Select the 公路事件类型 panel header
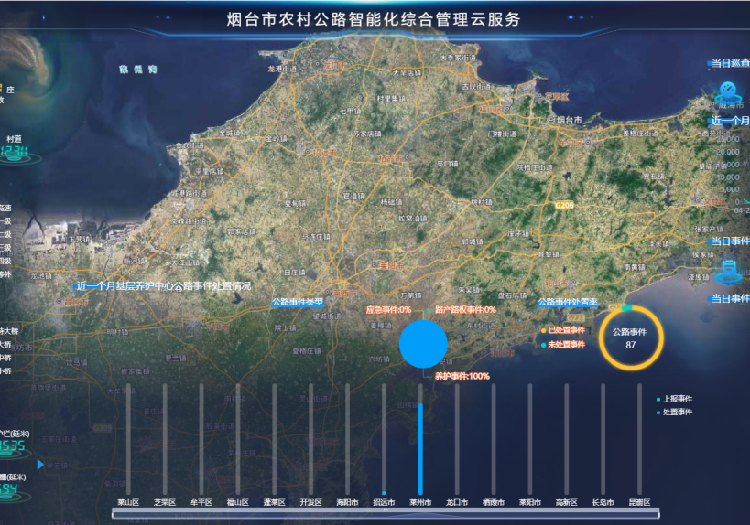Viewport: 750px width, 525px height. click(298, 302)
